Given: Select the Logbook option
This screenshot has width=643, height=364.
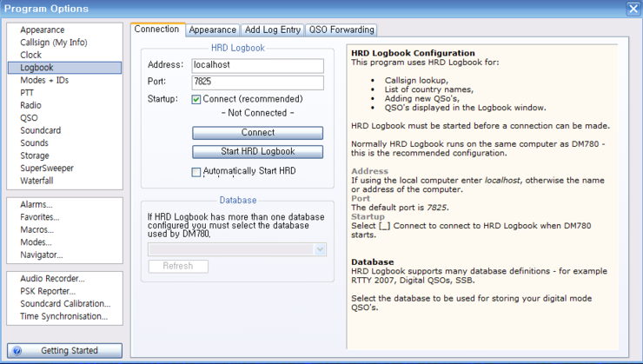Looking at the screenshot, I should pyautogui.click(x=65, y=68).
